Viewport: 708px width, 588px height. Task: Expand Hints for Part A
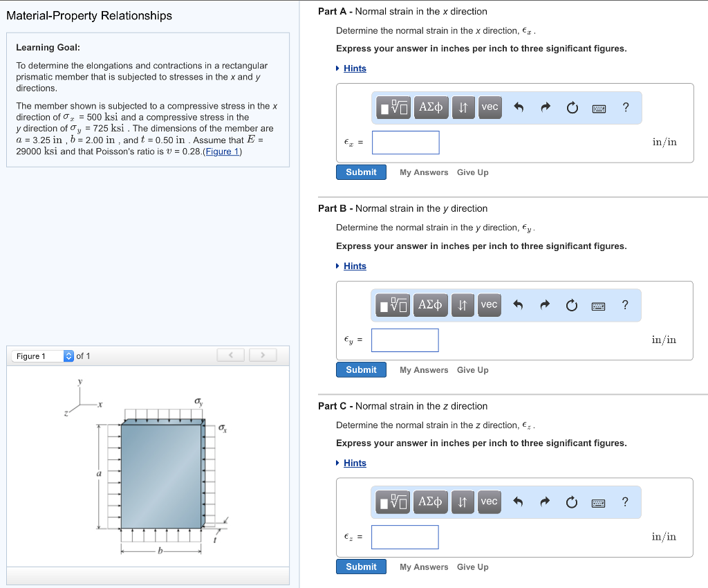click(x=355, y=68)
